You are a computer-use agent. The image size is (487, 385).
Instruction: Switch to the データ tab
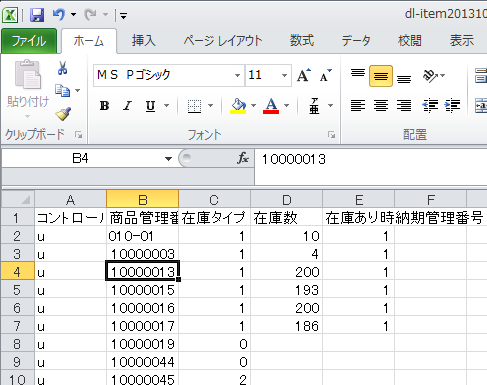[x=356, y=41]
